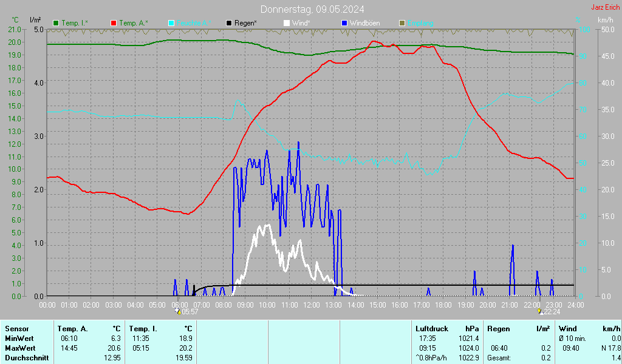The image size is (622, 364).
Task: Click the Temp. A. minimum value '6.3'
Action: (x=116, y=339)
